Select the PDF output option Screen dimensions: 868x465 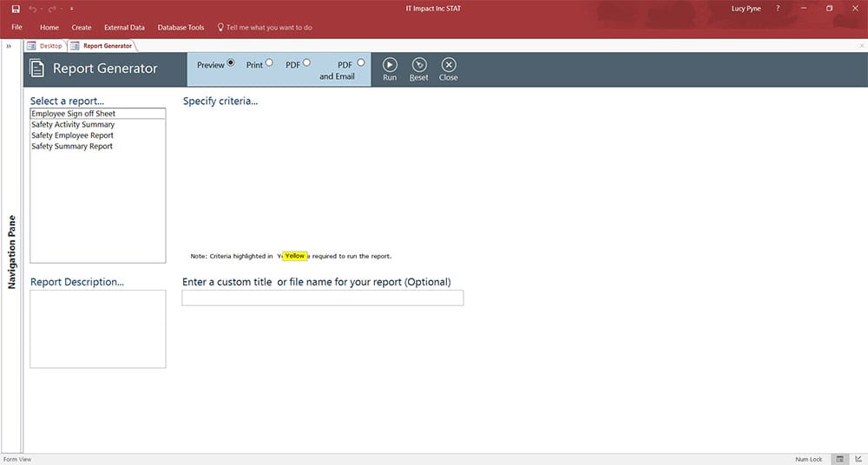point(306,62)
